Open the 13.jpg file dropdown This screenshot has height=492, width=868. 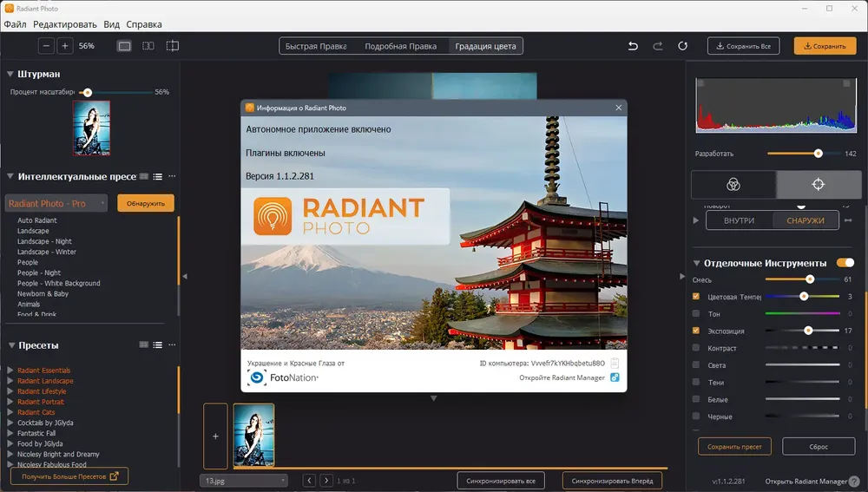click(x=244, y=481)
